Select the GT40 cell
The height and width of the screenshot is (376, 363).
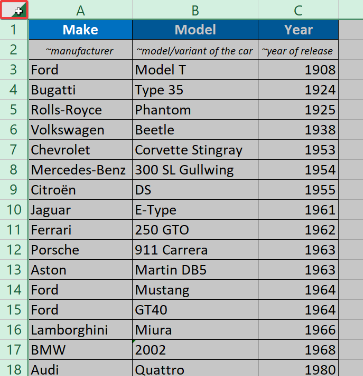pos(195,310)
